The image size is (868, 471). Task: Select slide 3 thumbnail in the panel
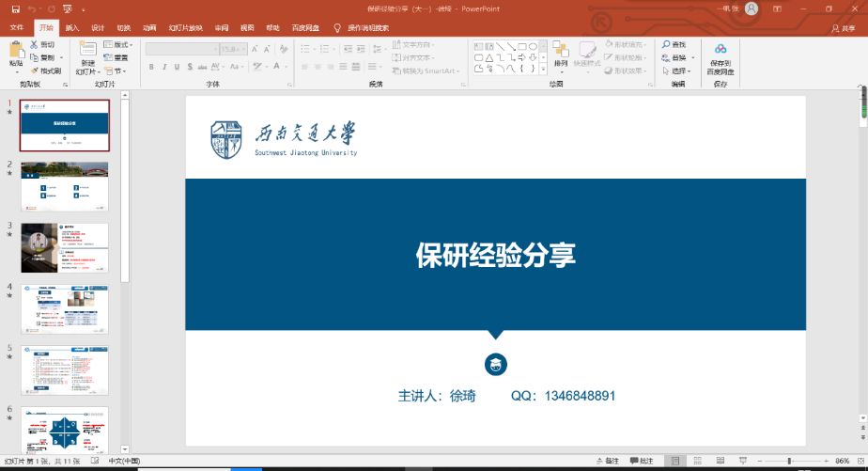tap(65, 247)
